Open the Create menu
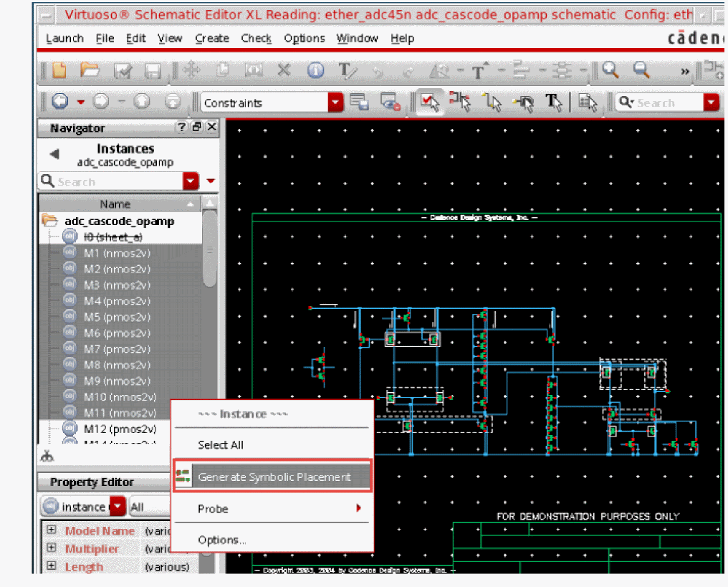728x587 pixels. point(212,39)
